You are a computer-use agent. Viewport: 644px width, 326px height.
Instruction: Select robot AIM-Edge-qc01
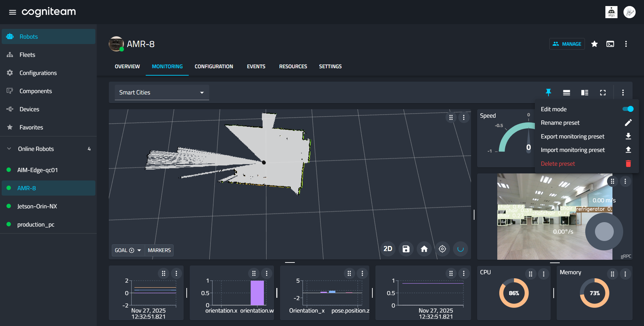tap(48, 170)
